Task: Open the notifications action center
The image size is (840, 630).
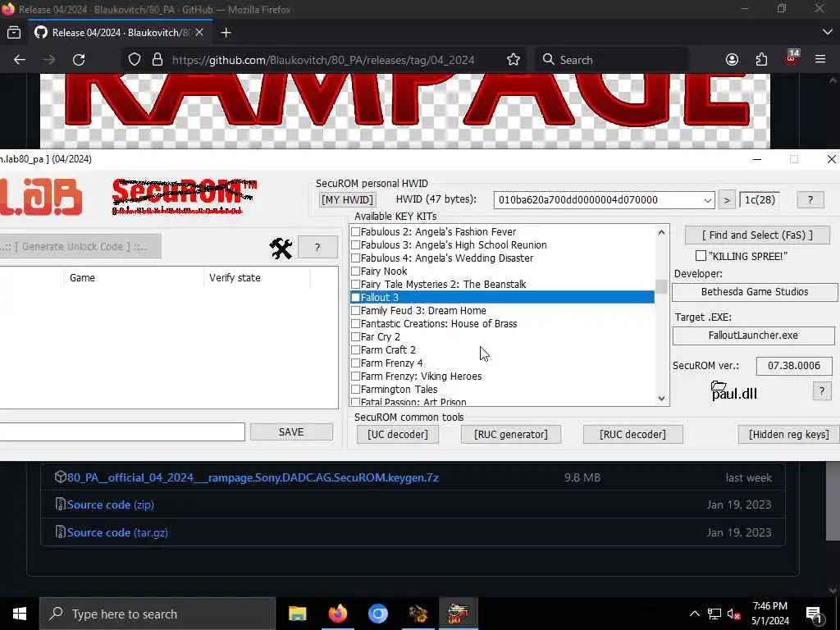Action: [814, 614]
